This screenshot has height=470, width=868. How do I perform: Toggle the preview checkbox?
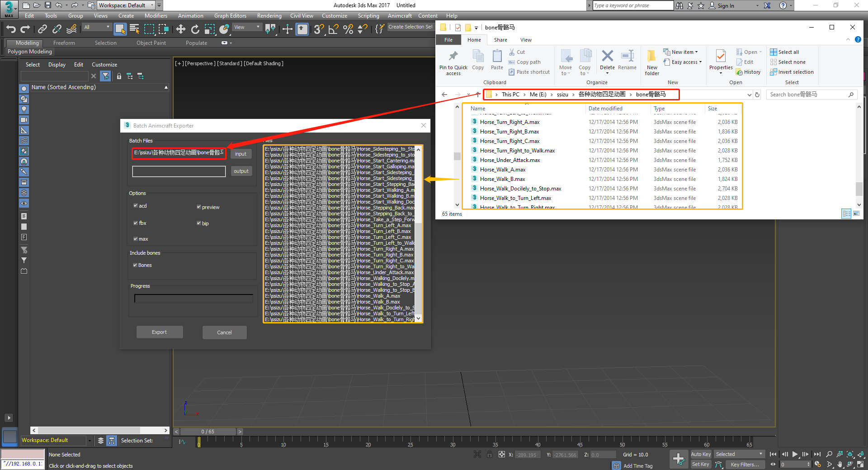tap(199, 207)
